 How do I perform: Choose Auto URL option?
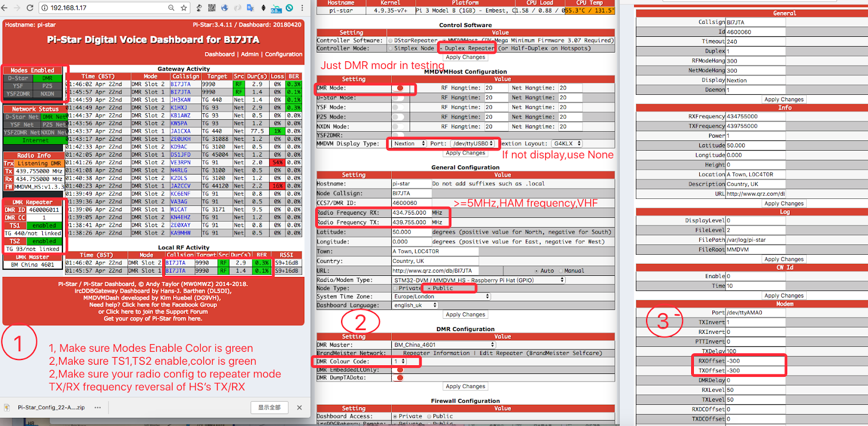(x=537, y=271)
